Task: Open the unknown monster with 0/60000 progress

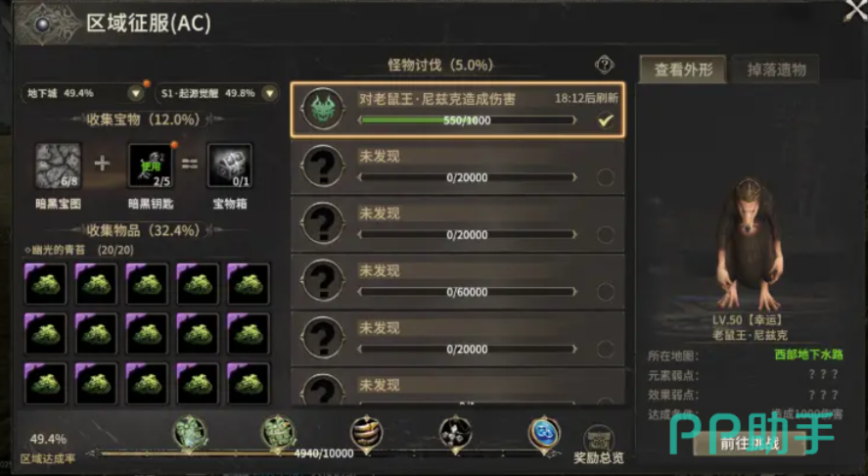Action: [x=457, y=281]
